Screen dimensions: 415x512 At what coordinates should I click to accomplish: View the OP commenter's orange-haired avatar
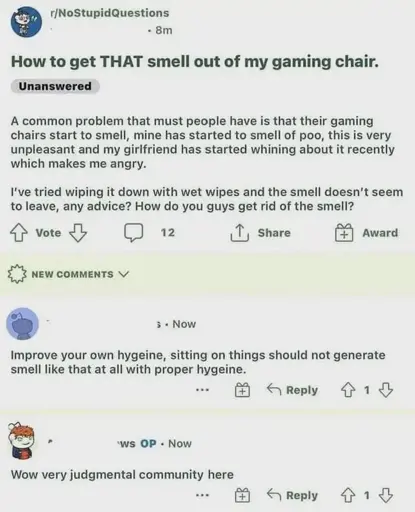coord(21,441)
